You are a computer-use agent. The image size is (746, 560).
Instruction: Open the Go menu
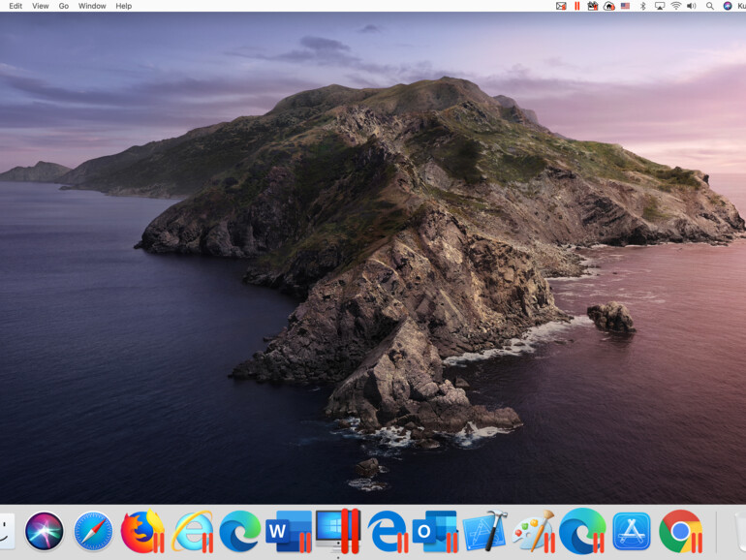(x=63, y=6)
